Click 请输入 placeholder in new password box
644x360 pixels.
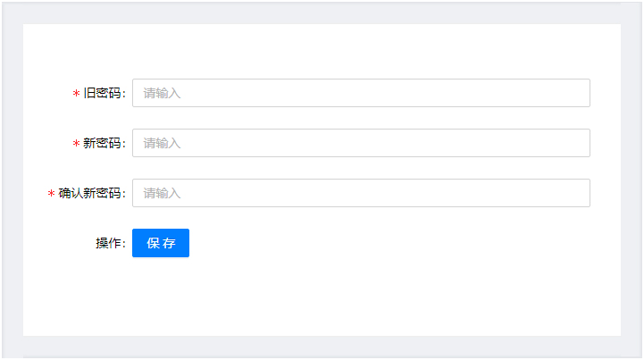tap(162, 144)
